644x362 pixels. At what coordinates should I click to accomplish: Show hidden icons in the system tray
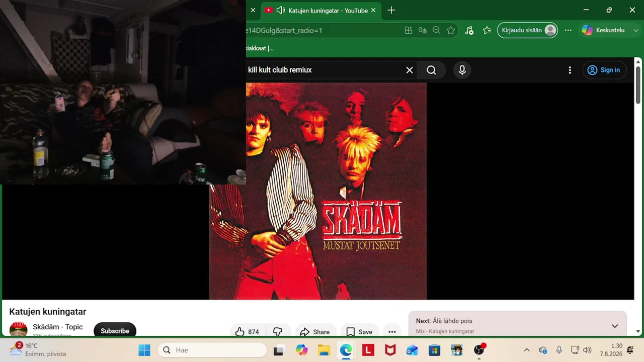pos(527,350)
